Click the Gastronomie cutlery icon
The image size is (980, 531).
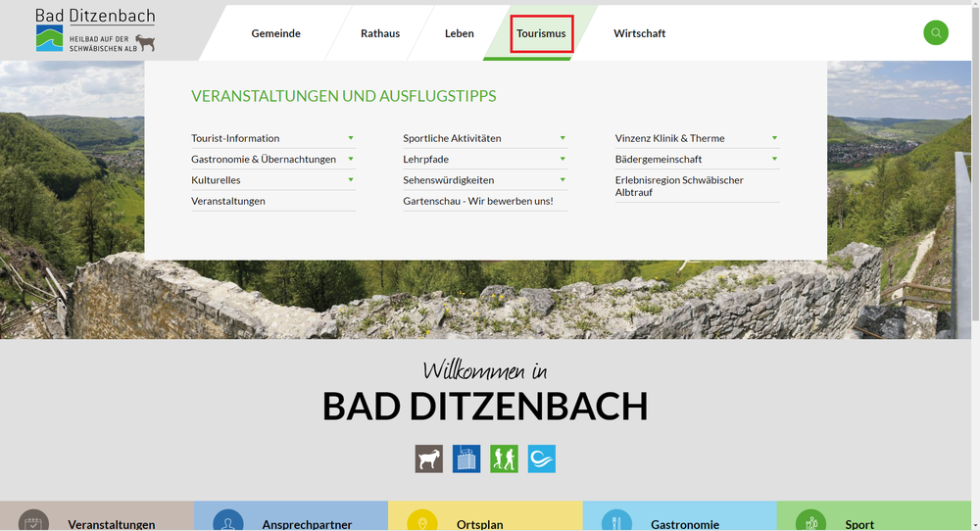[x=616, y=521]
